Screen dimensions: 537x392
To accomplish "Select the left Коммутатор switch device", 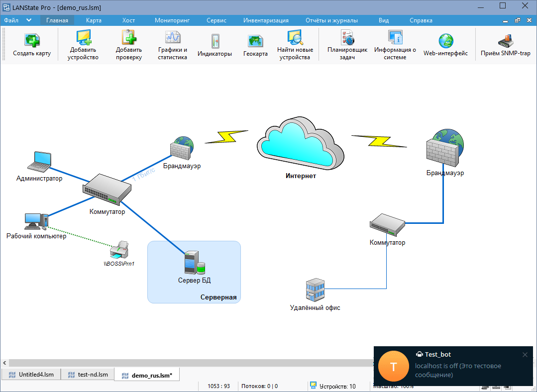I will pyautogui.click(x=107, y=190).
